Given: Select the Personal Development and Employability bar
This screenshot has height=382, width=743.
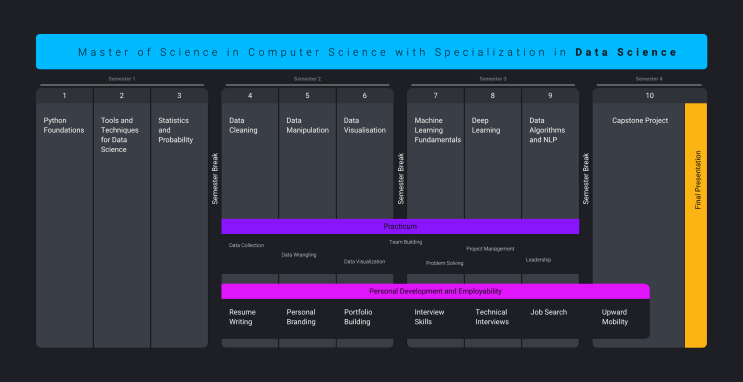Looking at the screenshot, I should click(435, 291).
